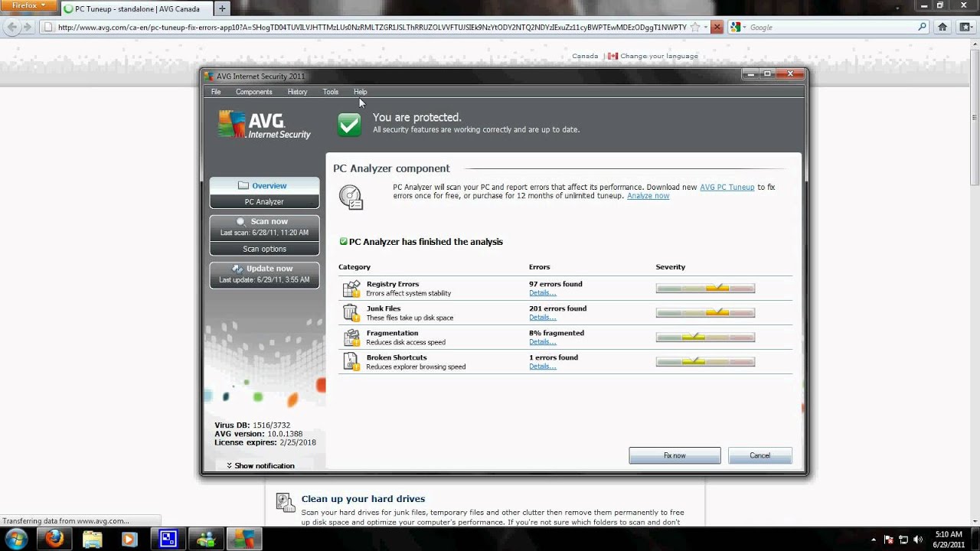The height and width of the screenshot is (551, 980).
Task: Open the search engine selector dropdown
Action: tap(738, 27)
